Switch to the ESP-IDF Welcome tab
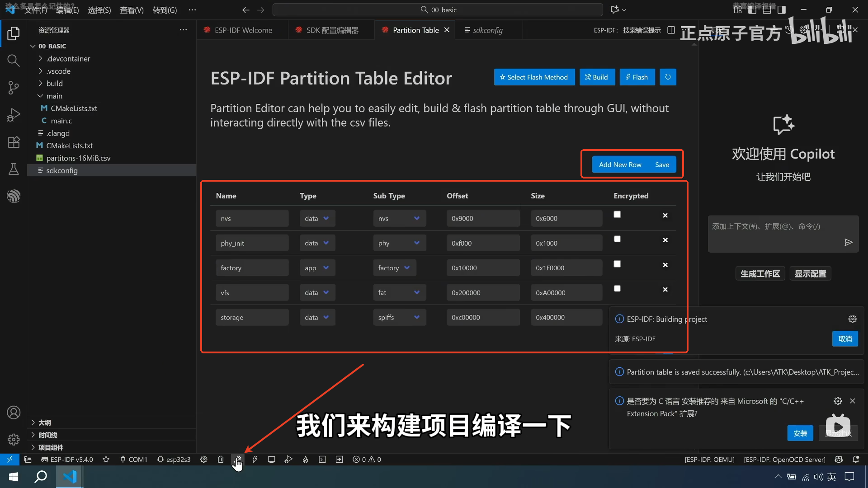The width and height of the screenshot is (868, 488). (x=243, y=30)
